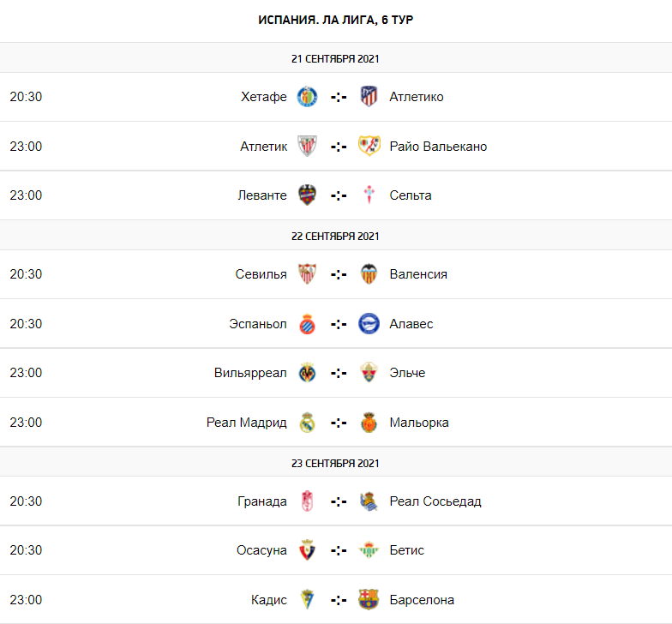Click the Atlético club crest icon

click(369, 97)
